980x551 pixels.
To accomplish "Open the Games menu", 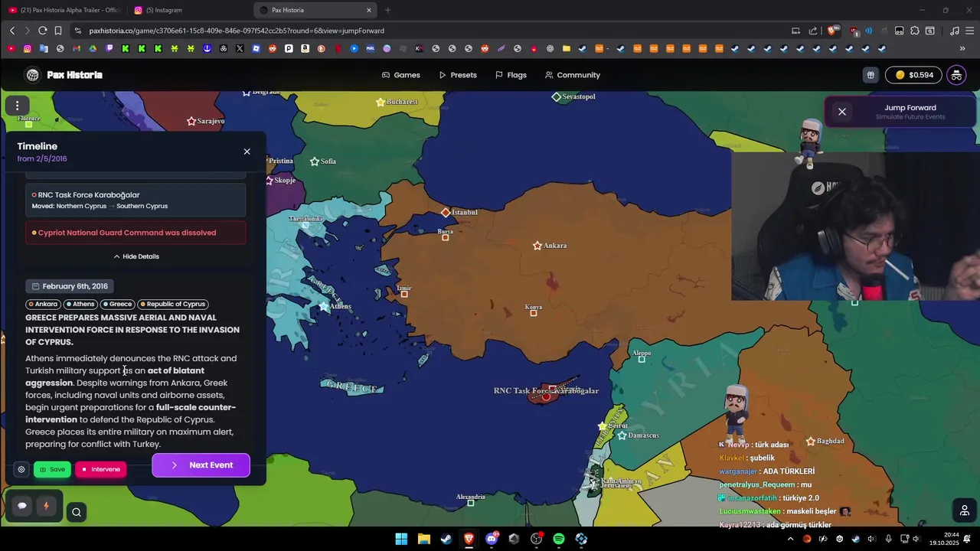I will tap(401, 75).
